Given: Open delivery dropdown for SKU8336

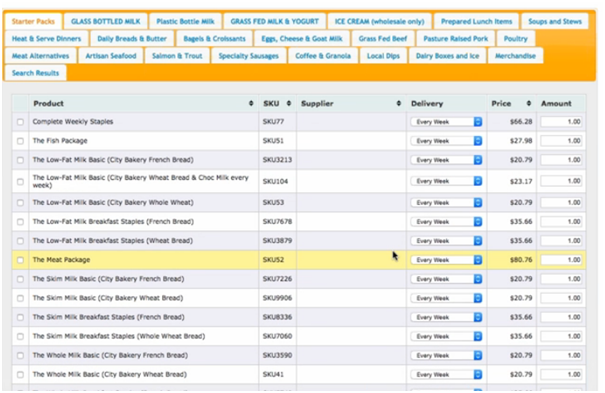Looking at the screenshot, I should [x=446, y=317].
